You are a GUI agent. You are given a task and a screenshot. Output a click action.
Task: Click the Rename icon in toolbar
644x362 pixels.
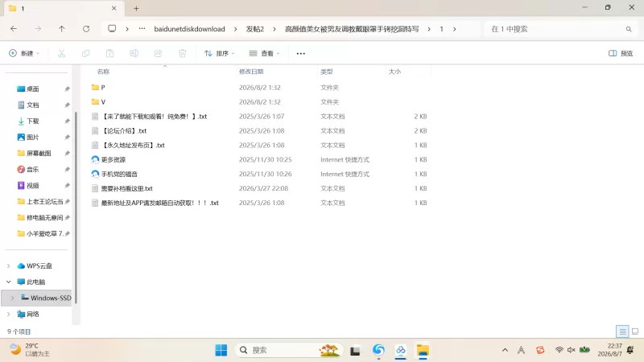coord(134,53)
